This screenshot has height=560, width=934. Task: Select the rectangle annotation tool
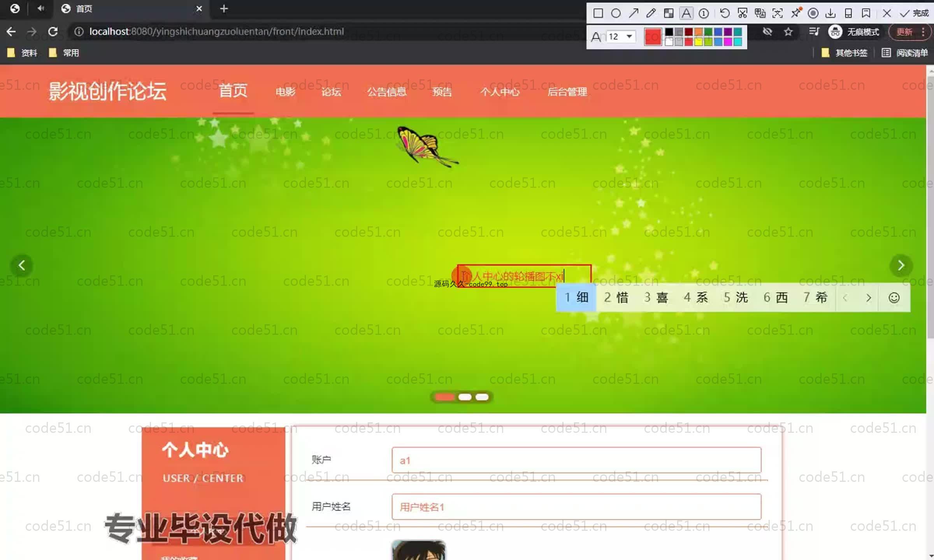(598, 14)
